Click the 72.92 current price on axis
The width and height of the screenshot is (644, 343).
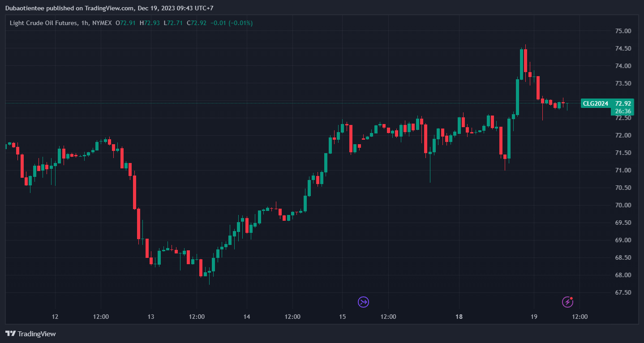(x=623, y=103)
